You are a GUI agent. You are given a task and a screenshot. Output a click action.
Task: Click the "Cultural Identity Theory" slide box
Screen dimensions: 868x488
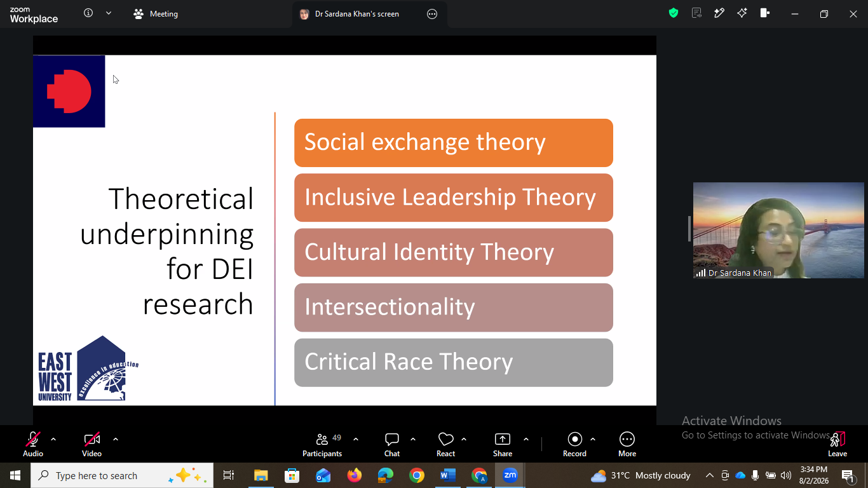[x=454, y=253]
